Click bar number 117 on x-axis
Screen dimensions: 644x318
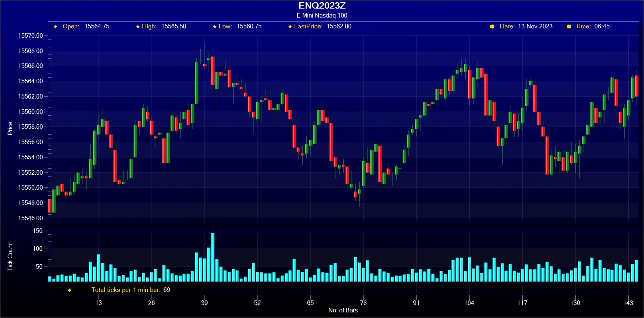522,303
